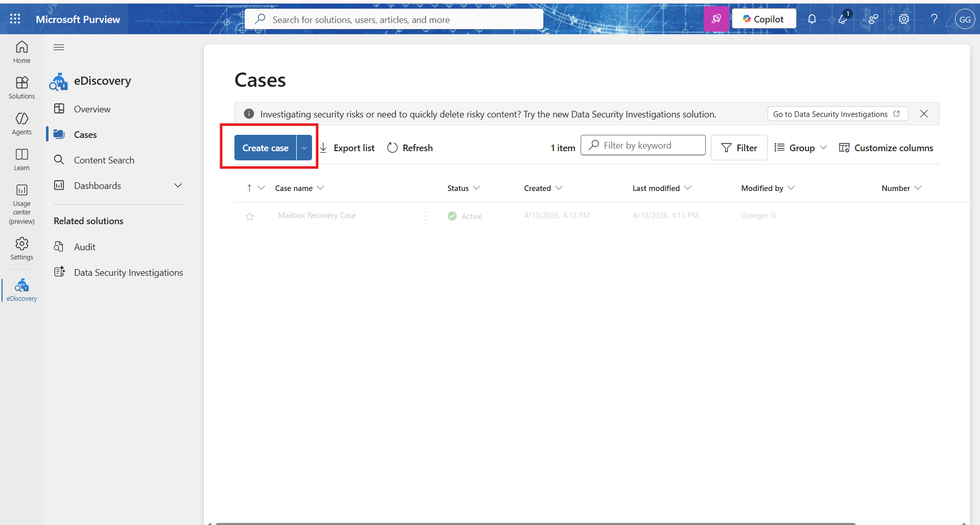Open Created column dropdown
This screenshot has height=525, width=980.
coord(559,188)
